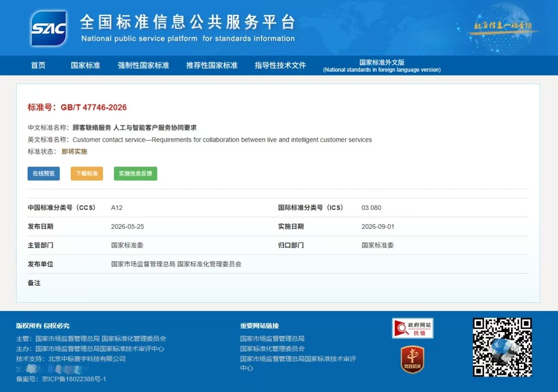The width and height of the screenshot is (558, 392).
Task: Click the ICS value 03.080
Action: 372,208
